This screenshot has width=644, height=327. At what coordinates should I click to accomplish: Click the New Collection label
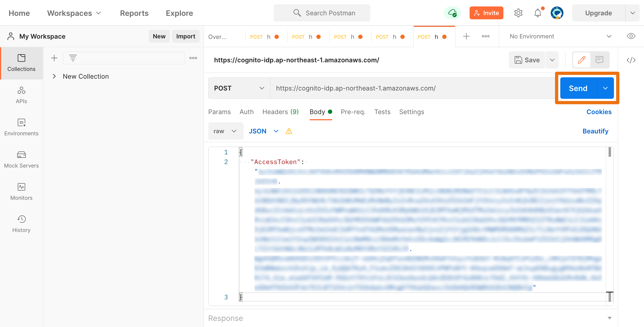86,76
